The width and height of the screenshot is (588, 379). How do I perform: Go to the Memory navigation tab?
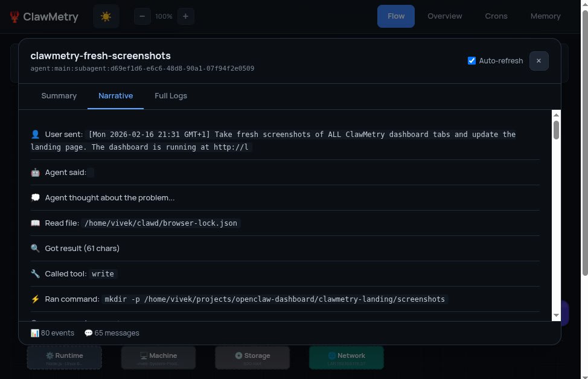[x=545, y=16]
